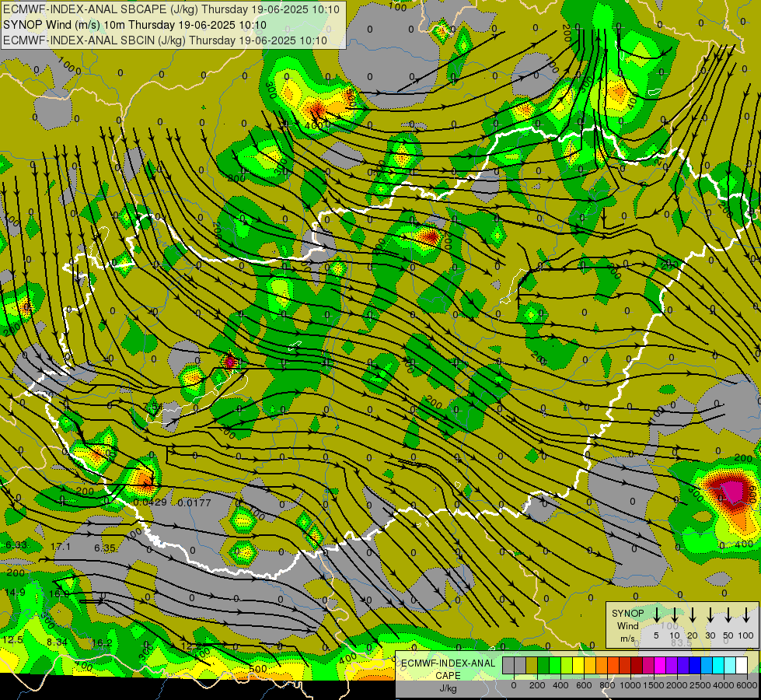Click the 6.35 wind value on map
The image size is (761, 700).
[x=105, y=548]
